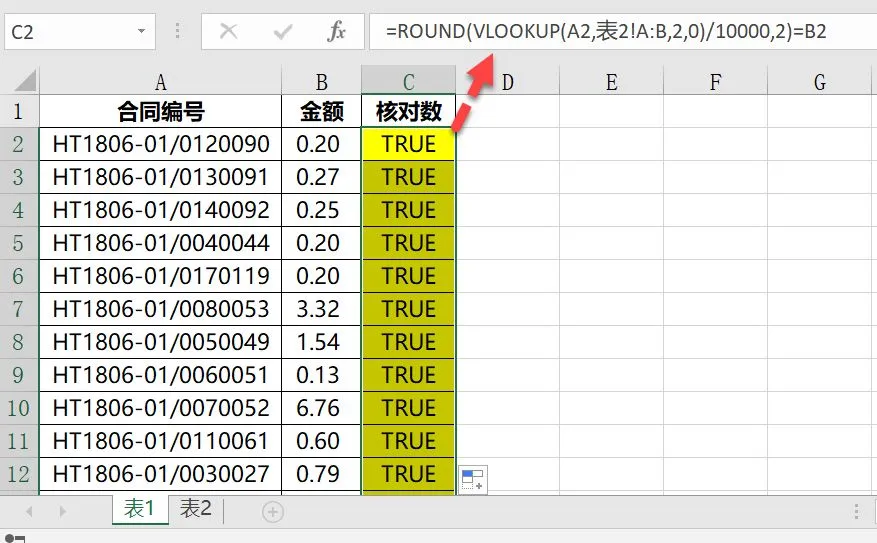Screen dimensions: 877x543
Task: Click cell HT1806-01/0120090
Action: click(x=161, y=144)
